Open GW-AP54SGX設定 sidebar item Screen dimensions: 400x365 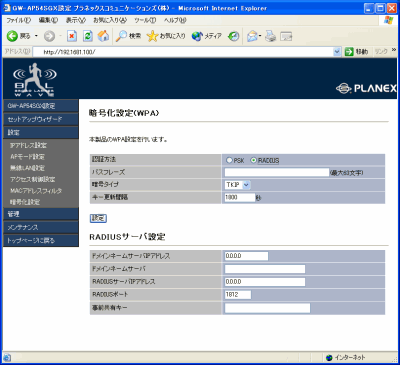[41, 106]
